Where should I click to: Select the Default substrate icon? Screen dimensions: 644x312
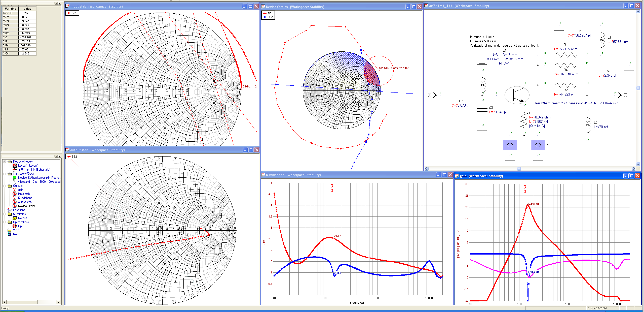point(15,218)
